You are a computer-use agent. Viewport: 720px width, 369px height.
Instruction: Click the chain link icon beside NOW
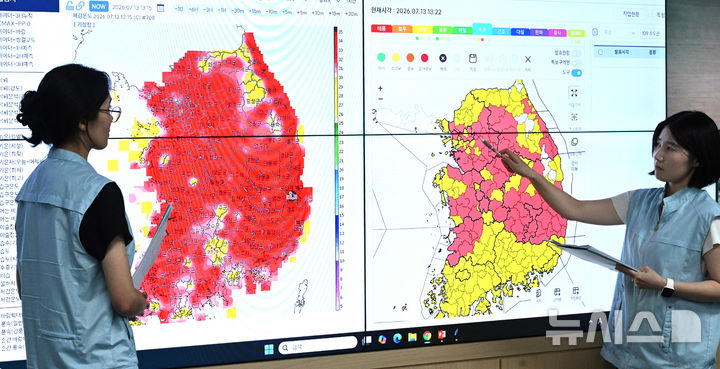pos(80,6)
